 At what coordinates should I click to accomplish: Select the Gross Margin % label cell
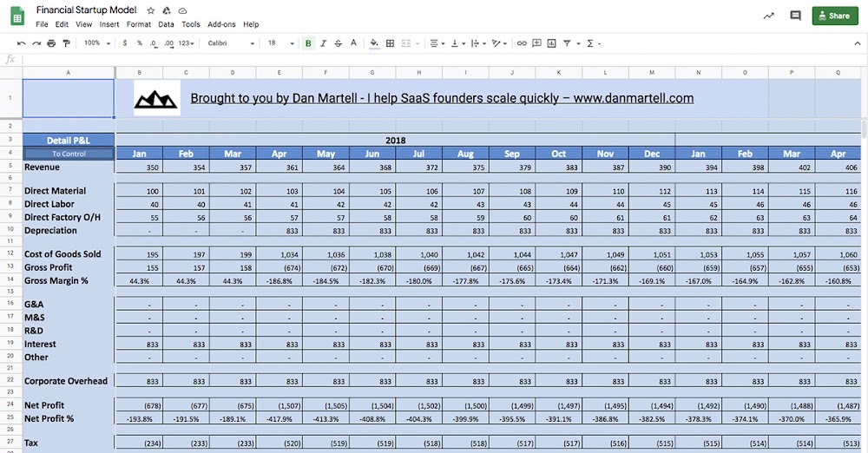pos(69,281)
